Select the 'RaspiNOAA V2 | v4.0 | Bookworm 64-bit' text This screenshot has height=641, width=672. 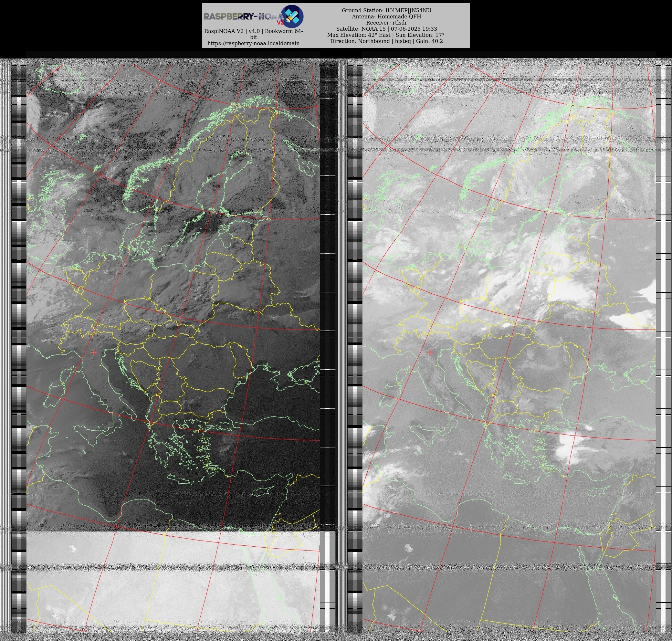click(254, 34)
